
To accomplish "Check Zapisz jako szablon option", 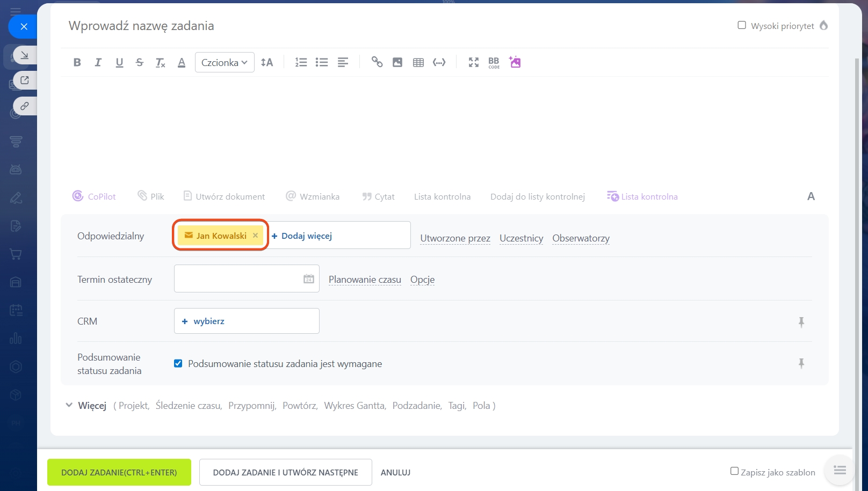I will tap(734, 471).
